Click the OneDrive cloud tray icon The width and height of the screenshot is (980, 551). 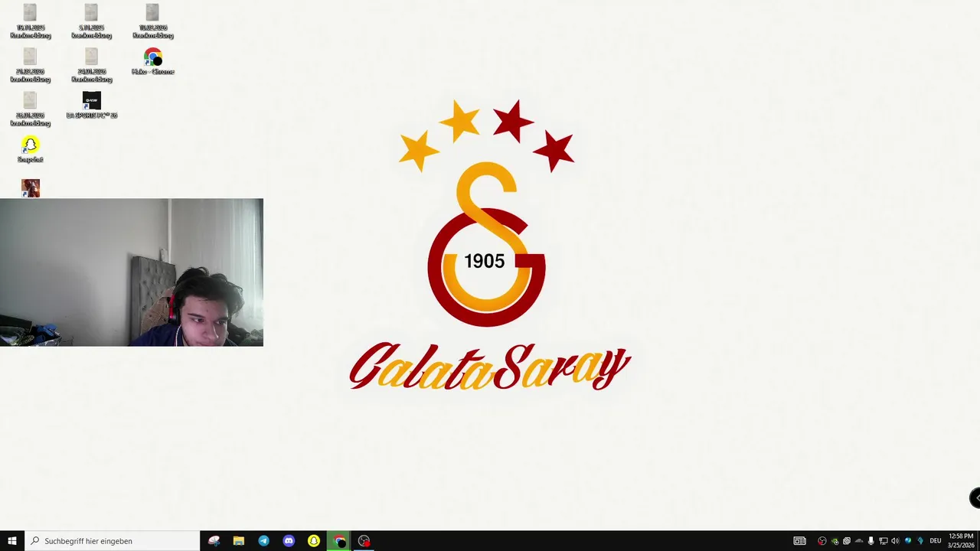click(859, 541)
